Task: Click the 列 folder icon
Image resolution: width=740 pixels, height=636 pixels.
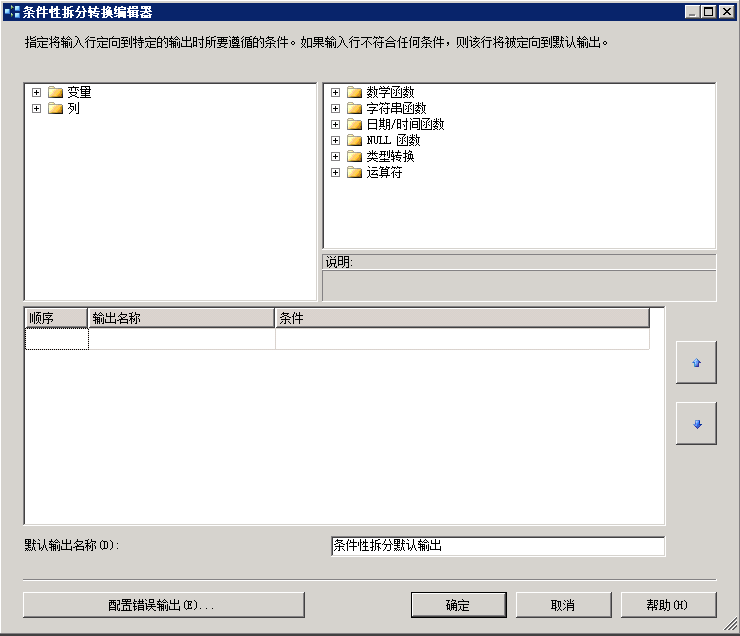Action: (56, 108)
